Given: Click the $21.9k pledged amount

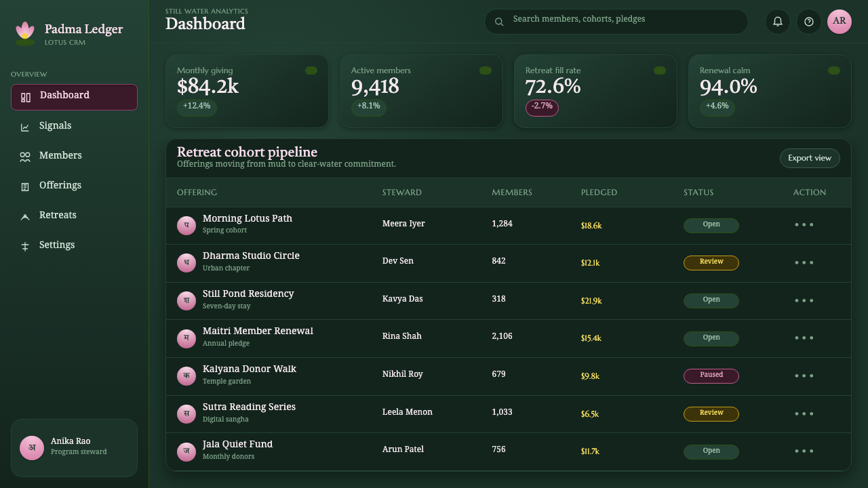Looking at the screenshot, I should click(591, 301).
